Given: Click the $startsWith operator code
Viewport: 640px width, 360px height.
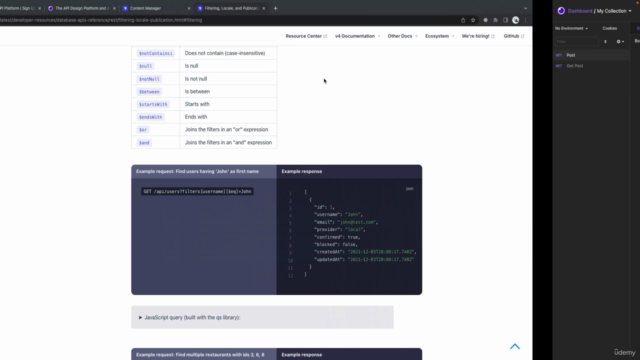Looking at the screenshot, I should [153, 104].
